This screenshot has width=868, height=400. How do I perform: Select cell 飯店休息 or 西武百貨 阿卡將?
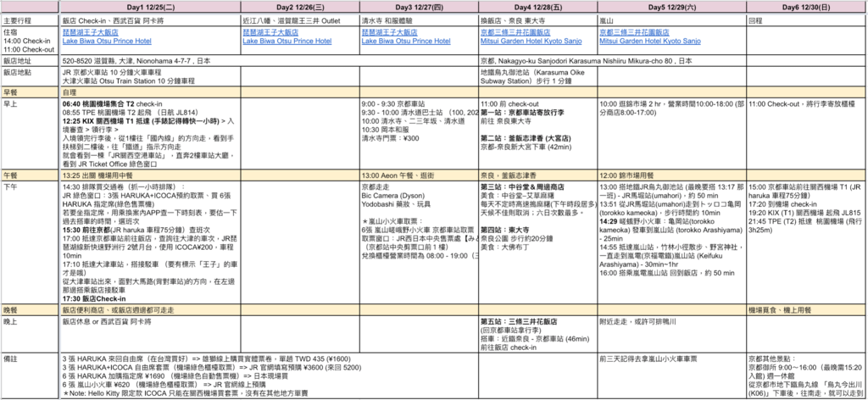[x=151, y=334]
